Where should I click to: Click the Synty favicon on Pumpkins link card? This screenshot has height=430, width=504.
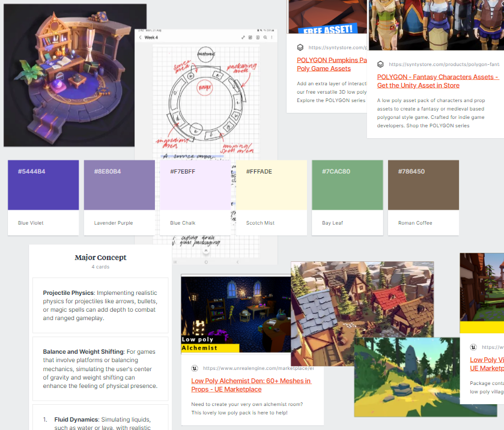click(300, 47)
